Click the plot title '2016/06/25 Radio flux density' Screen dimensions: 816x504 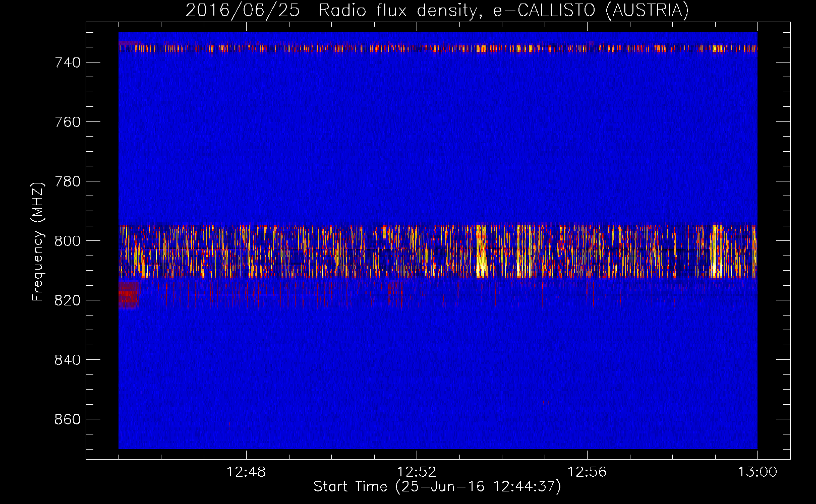pyautogui.click(x=437, y=11)
